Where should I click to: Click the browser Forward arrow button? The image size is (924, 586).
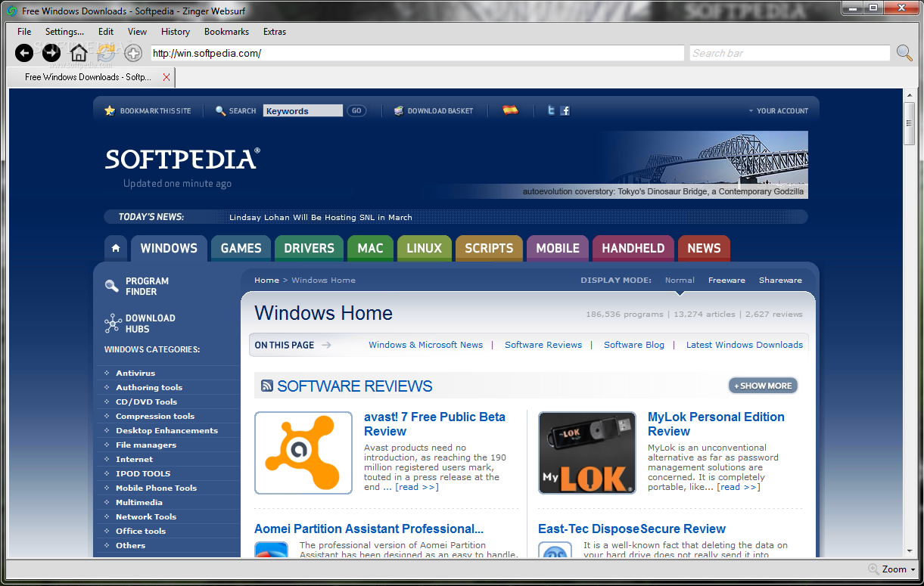pos(51,53)
